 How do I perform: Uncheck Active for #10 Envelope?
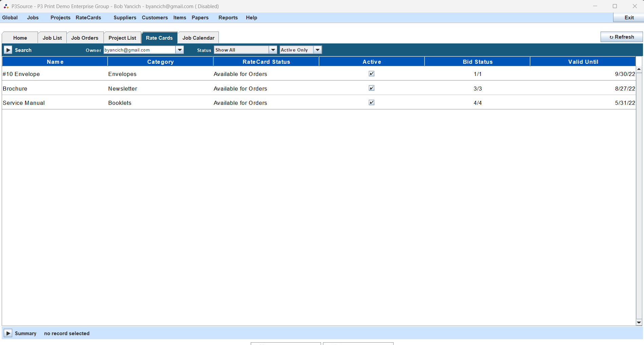[372, 74]
